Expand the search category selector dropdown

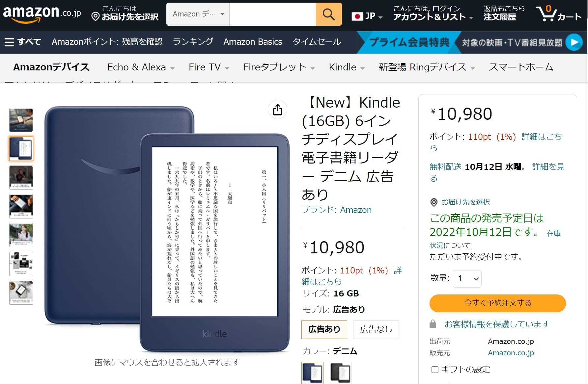[x=197, y=14]
